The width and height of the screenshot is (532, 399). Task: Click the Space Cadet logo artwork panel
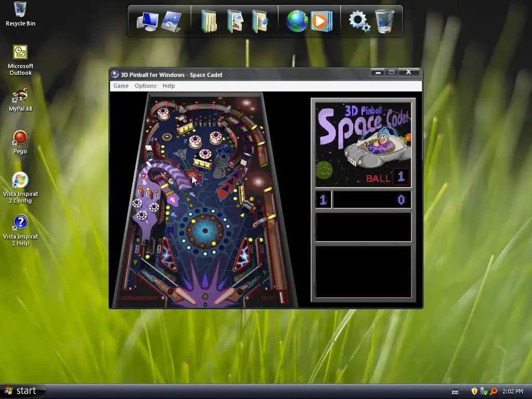(363, 144)
